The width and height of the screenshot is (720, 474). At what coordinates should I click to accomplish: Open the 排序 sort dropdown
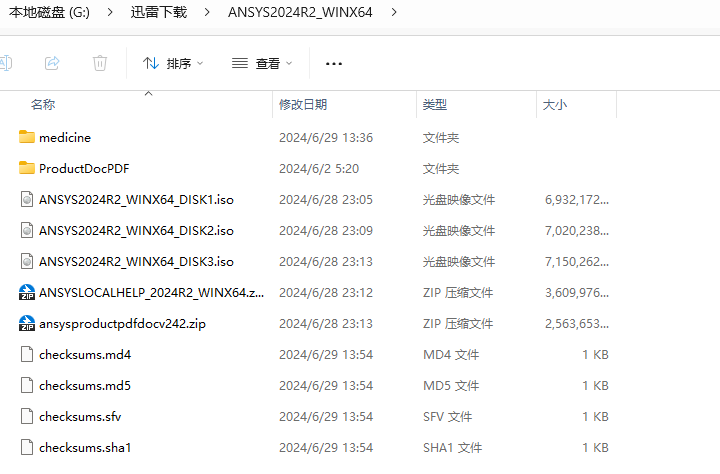click(173, 63)
